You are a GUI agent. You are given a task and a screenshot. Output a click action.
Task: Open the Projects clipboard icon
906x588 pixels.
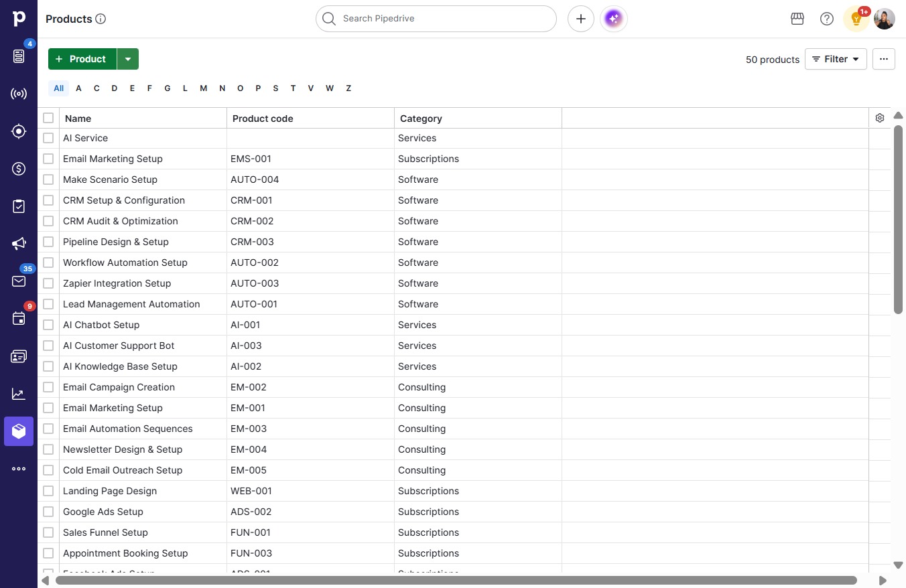pyautogui.click(x=19, y=206)
